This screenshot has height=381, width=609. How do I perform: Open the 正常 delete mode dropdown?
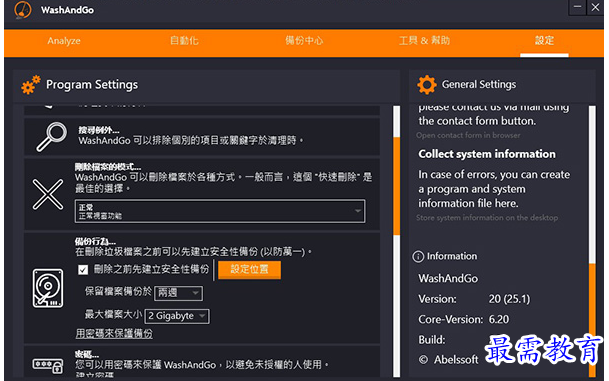(x=220, y=211)
